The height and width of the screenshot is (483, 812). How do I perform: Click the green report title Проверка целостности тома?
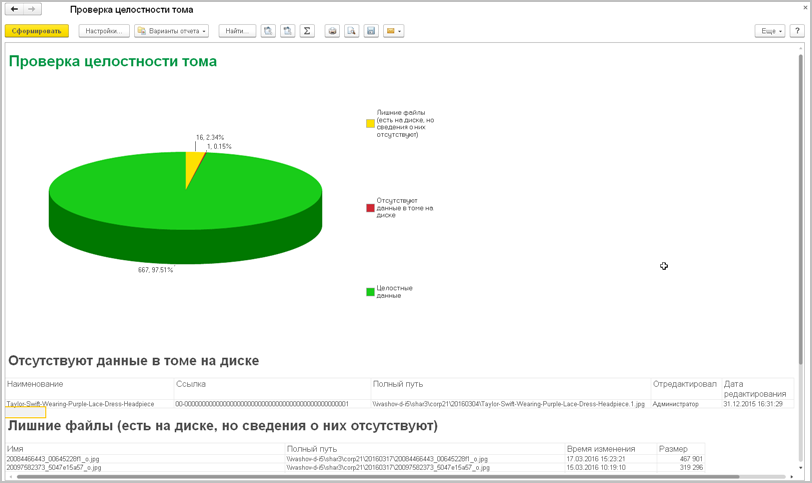[x=113, y=61]
